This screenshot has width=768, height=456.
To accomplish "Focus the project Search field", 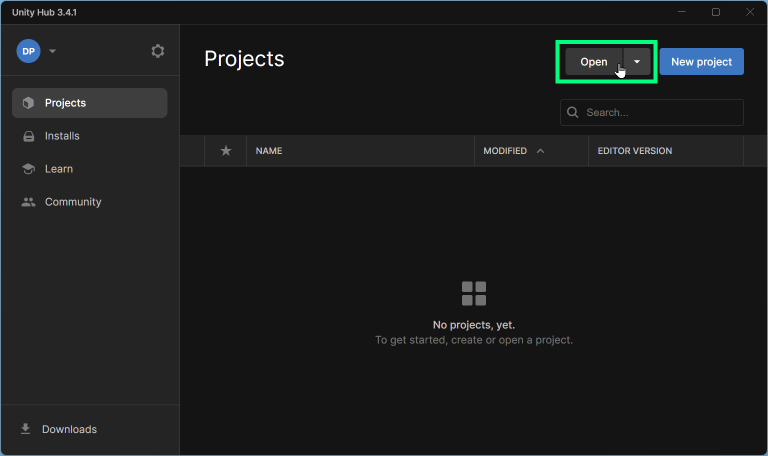I will click(x=660, y=112).
